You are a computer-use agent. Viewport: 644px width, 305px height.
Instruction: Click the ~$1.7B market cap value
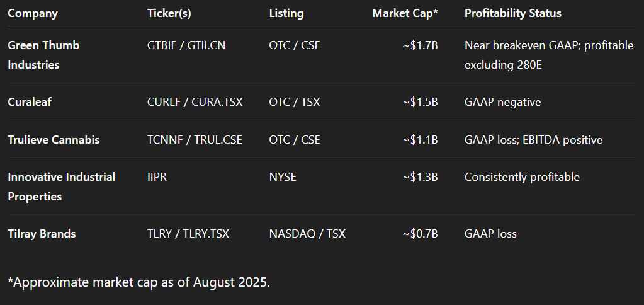[x=420, y=45]
